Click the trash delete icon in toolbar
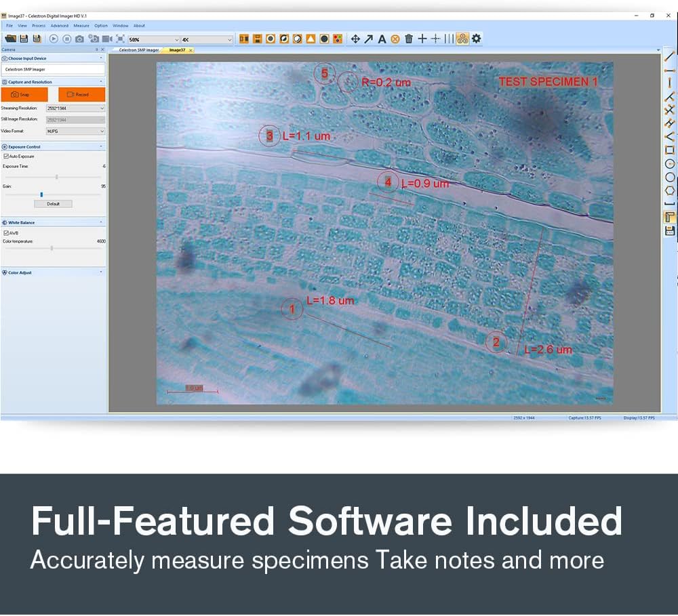 pos(409,39)
